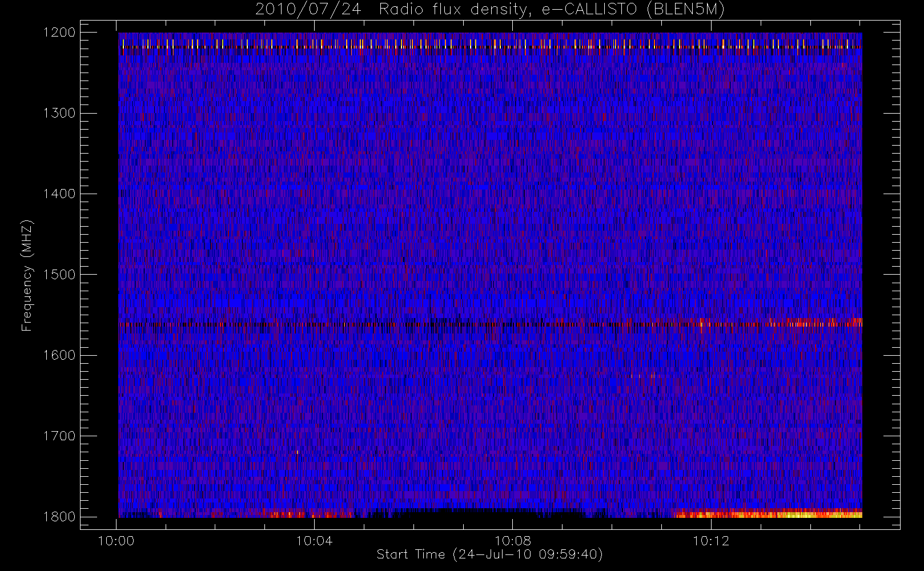Select the 'Frequency (MHZ)' axis label

click(26, 276)
